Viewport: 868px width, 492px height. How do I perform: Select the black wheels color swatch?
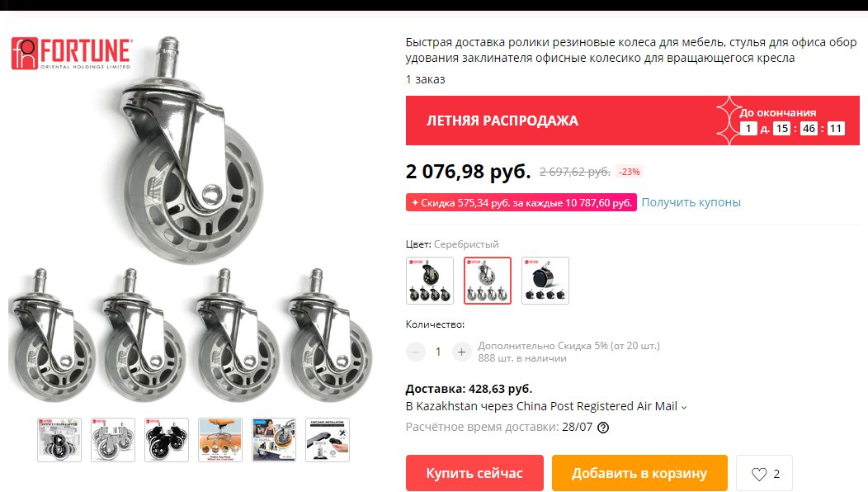tap(430, 281)
